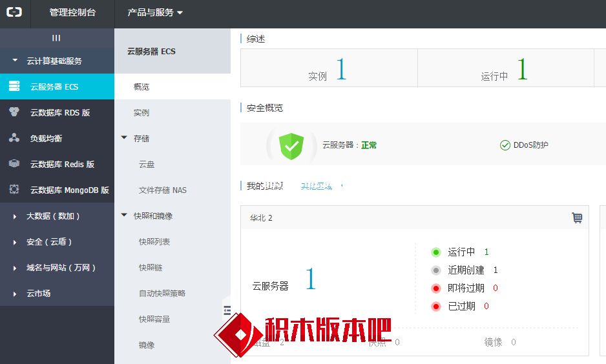Open 自动快照策略 page
606x364 pixels.
pos(162,294)
